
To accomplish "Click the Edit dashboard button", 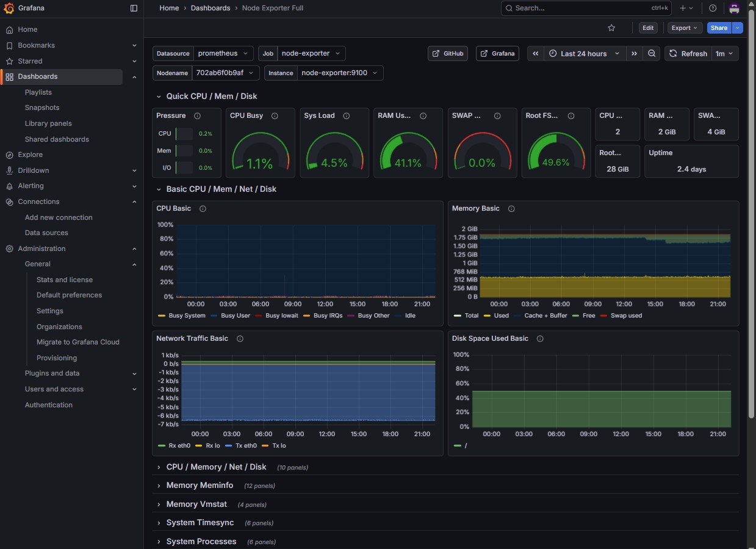I will 648,27.
